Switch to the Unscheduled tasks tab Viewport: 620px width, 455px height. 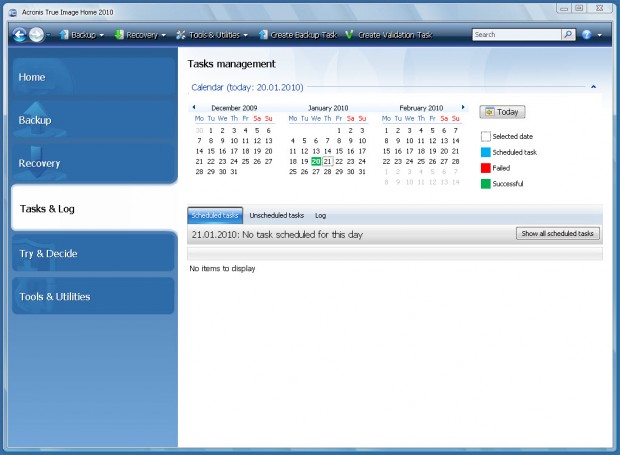click(276, 215)
